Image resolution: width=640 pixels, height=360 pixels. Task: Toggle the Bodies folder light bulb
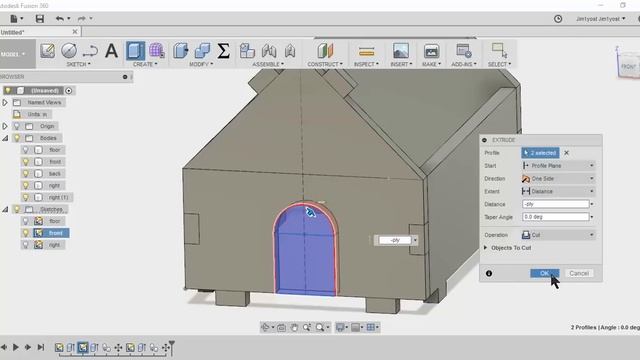[x=17, y=138]
